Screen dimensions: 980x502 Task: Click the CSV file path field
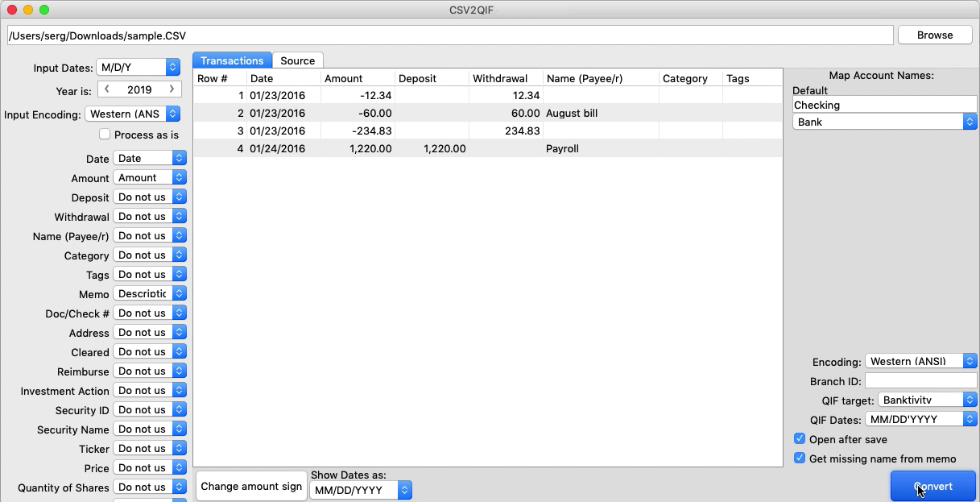click(450, 35)
